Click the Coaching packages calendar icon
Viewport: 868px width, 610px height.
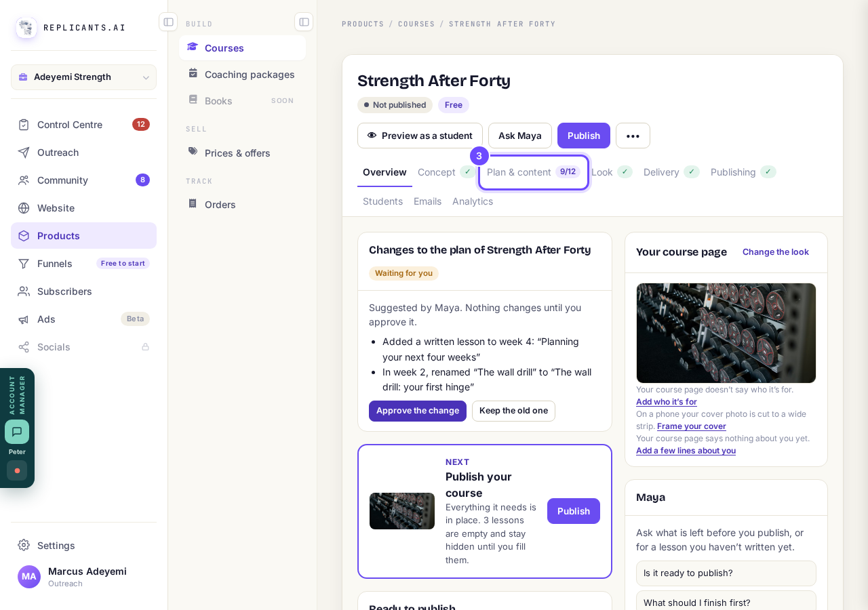(x=193, y=73)
